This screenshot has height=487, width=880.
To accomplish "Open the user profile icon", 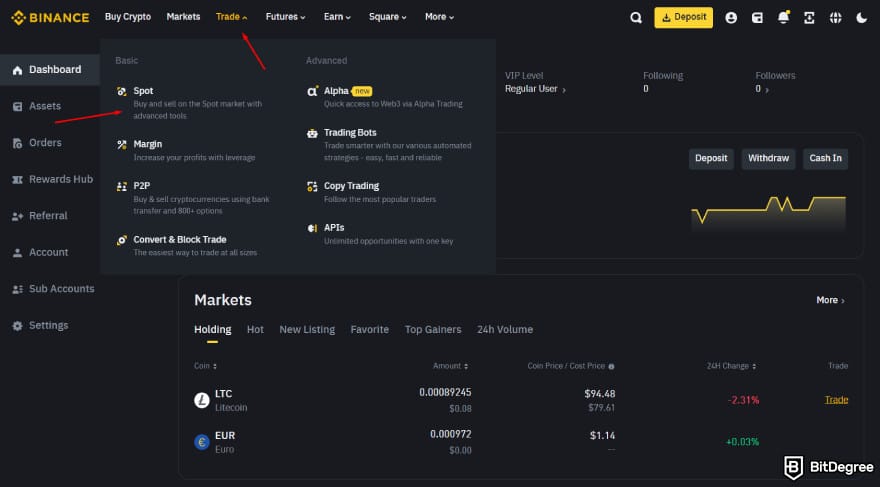I will tap(731, 18).
